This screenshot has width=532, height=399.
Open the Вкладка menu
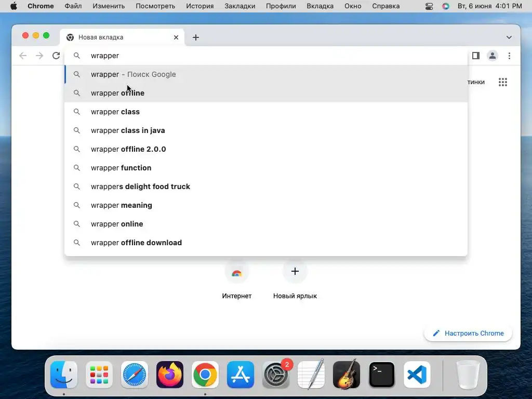point(320,6)
